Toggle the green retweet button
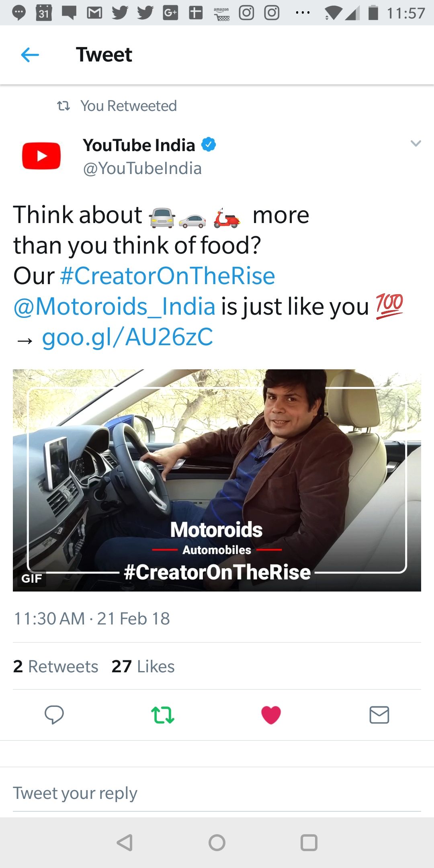 pyautogui.click(x=162, y=715)
